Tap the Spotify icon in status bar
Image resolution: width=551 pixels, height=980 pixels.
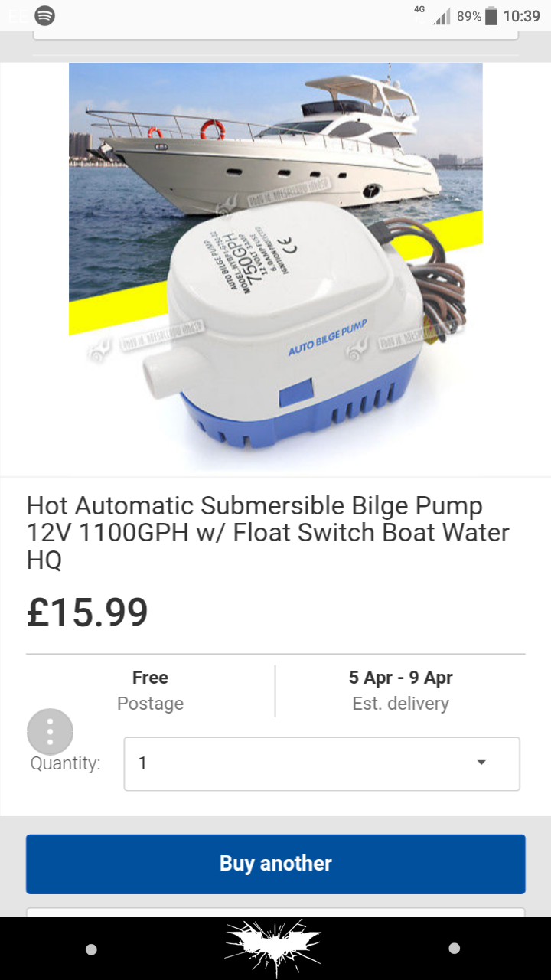click(44, 15)
